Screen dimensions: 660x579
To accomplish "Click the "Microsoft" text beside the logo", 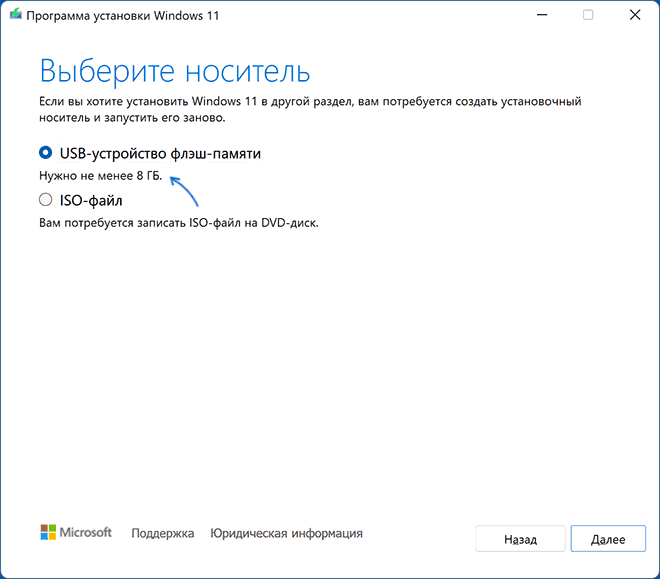I will pyautogui.click(x=88, y=533).
